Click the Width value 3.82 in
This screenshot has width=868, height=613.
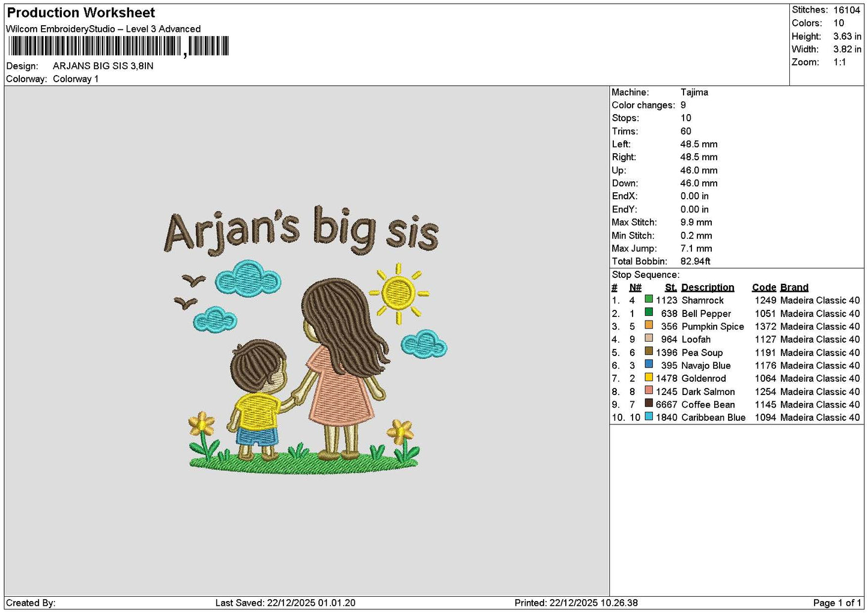pyautogui.click(x=847, y=49)
